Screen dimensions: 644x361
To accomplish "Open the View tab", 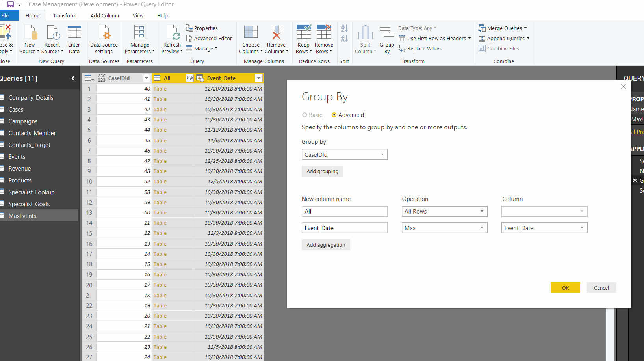I will click(x=138, y=15).
